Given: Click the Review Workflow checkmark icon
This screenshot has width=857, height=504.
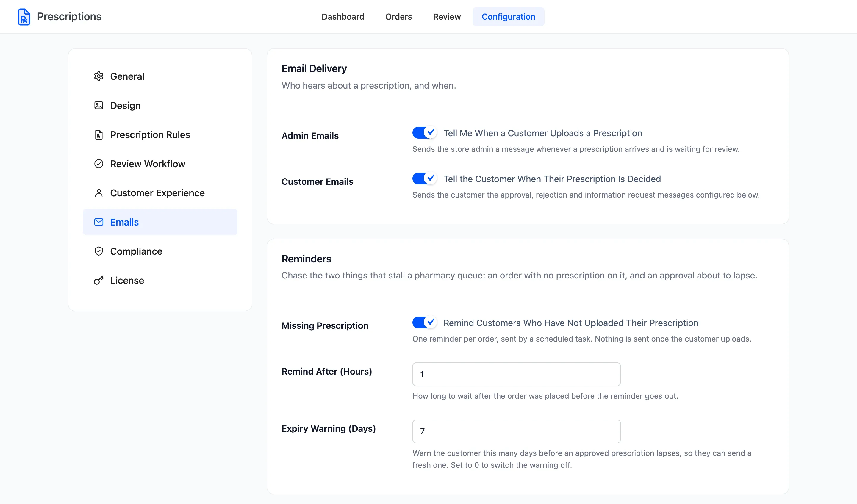Looking at the screenshot, I should (98, 164).
